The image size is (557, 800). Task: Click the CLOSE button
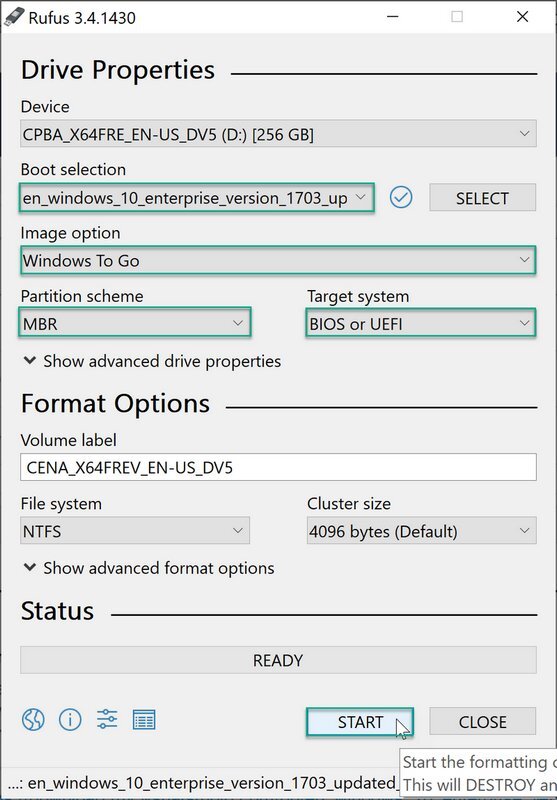[483, 722]
